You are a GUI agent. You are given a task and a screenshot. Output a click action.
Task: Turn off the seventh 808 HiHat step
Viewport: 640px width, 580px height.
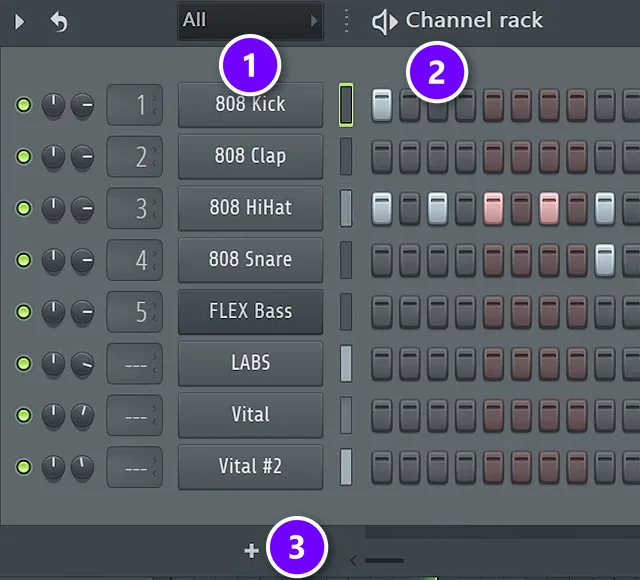coord(549,208)
